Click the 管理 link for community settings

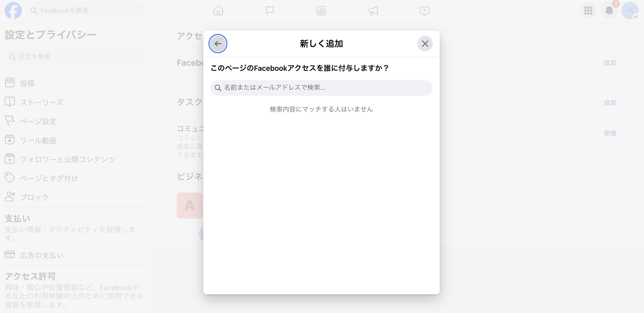[x=610, y=133]
